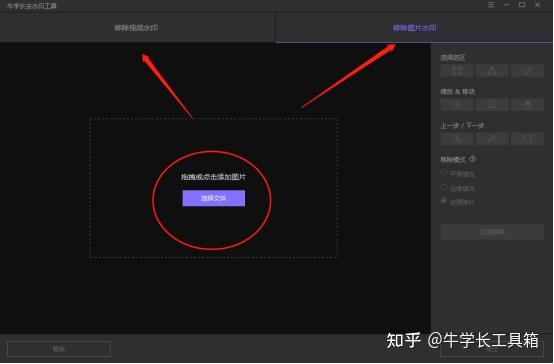Select the hand move tool
The width and height of the screenshot is (554, 364).
[x=527, y=105]
